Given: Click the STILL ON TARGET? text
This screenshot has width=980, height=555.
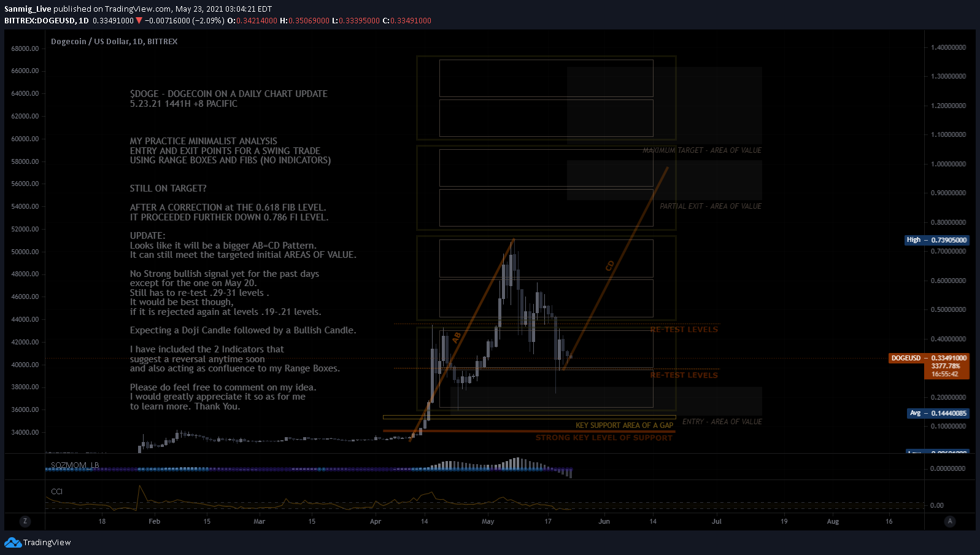Looking at the screenshot, I should (x=168, y=188).
